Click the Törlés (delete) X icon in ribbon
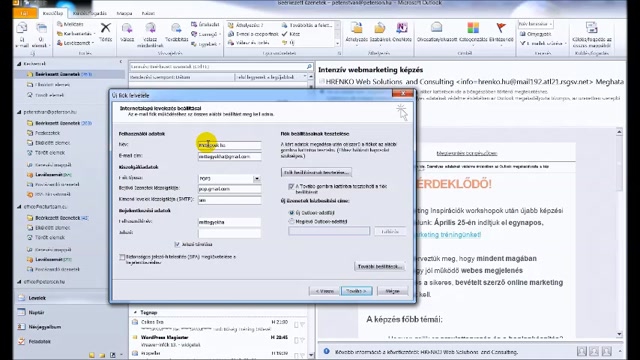640x360 pixels. tap(106, 28)
